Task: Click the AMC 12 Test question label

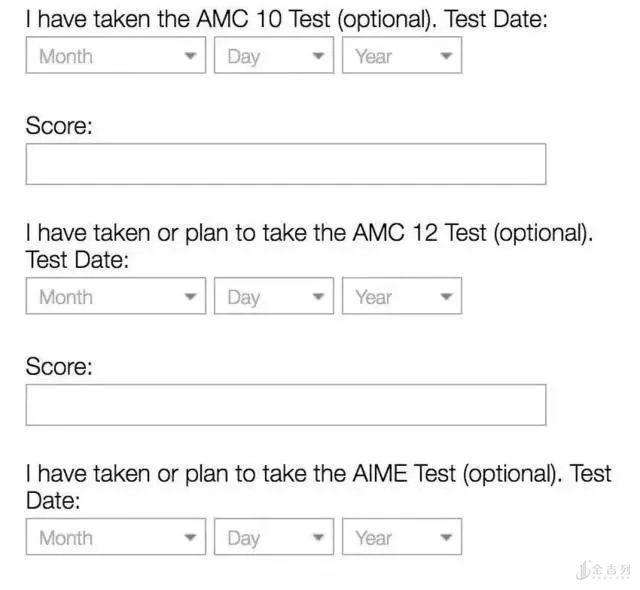Action: 308,233
